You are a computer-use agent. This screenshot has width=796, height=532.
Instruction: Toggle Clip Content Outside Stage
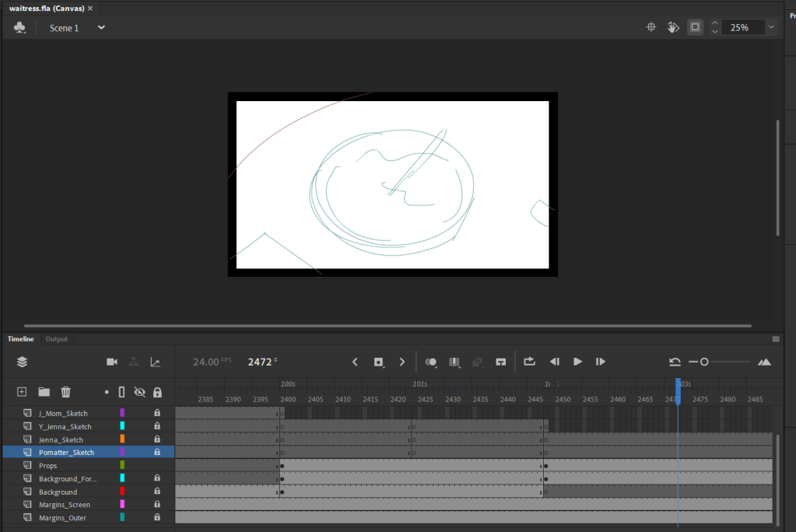(x=695, y=27)
